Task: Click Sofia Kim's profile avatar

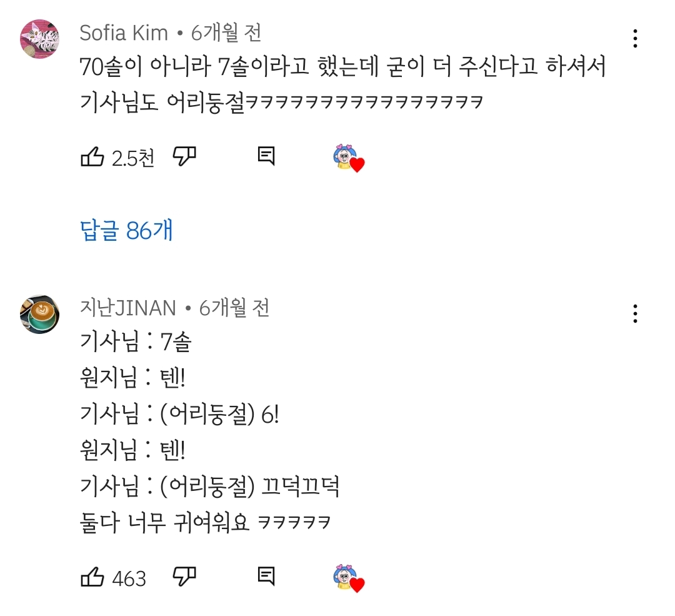Action: click(39, 38)
